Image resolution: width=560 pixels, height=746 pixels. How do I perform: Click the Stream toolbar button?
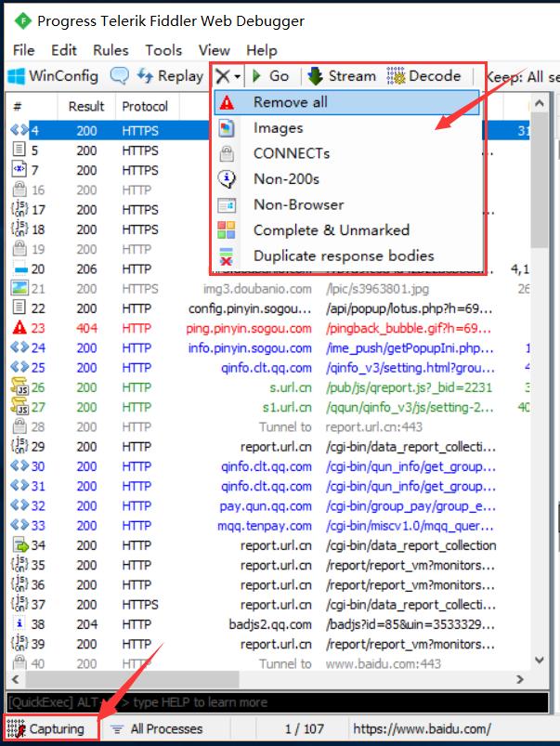pyautogui.click(x=342, y=76)
